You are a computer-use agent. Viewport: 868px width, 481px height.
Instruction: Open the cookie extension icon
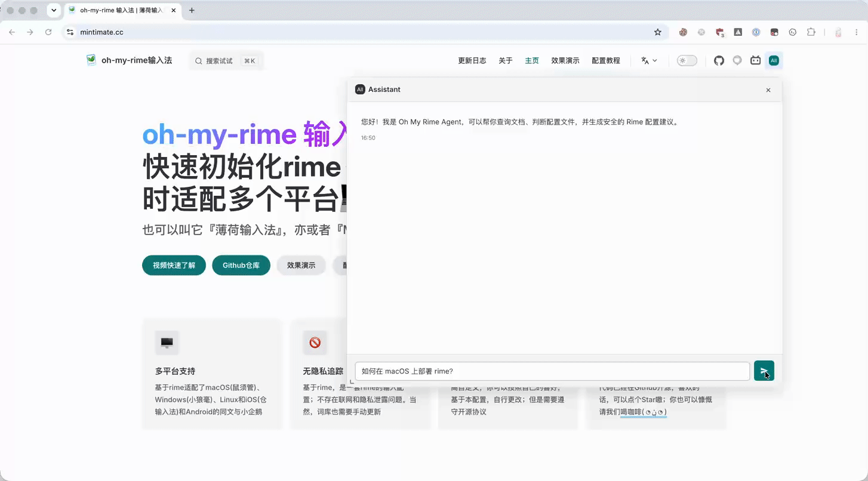(683, 32)
